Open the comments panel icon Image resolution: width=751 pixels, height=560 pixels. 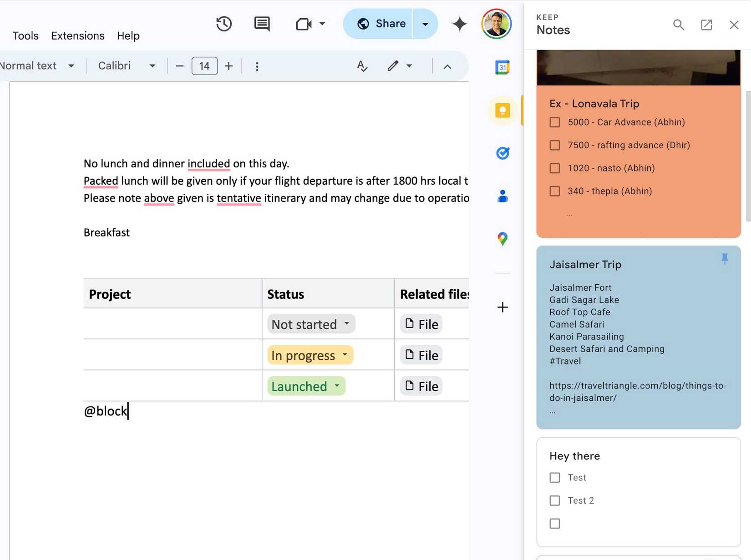262,24
